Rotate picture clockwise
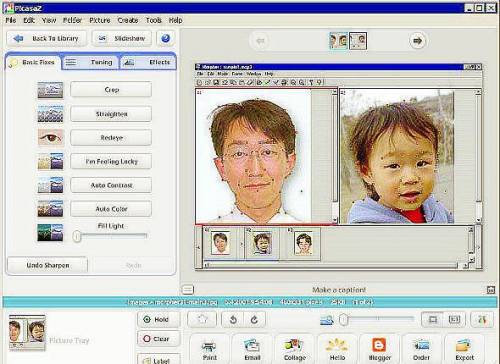The width and height of the screenshot is (500, 364). coord(255,320)
